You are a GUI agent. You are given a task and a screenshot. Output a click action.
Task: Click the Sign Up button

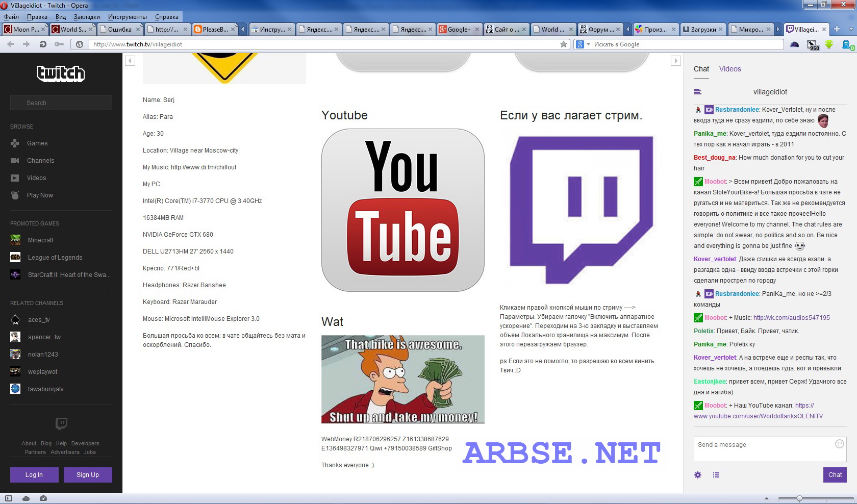pyautogui.click(x=88, y=475)
